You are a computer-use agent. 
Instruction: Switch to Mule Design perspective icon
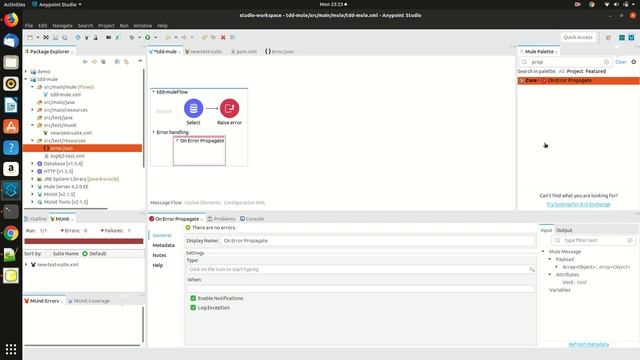(x=622, y=38)
